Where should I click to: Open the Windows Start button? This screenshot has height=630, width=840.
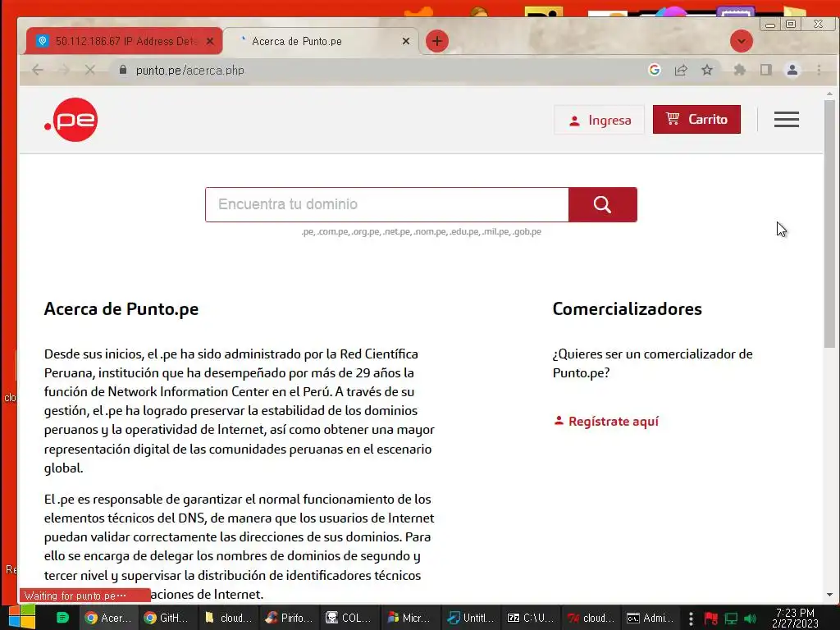(x=21, y=618)
